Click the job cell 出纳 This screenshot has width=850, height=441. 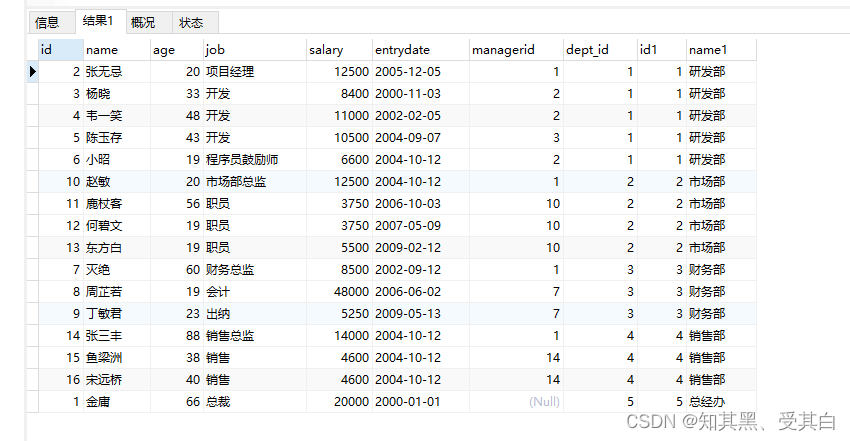[255, 314]
